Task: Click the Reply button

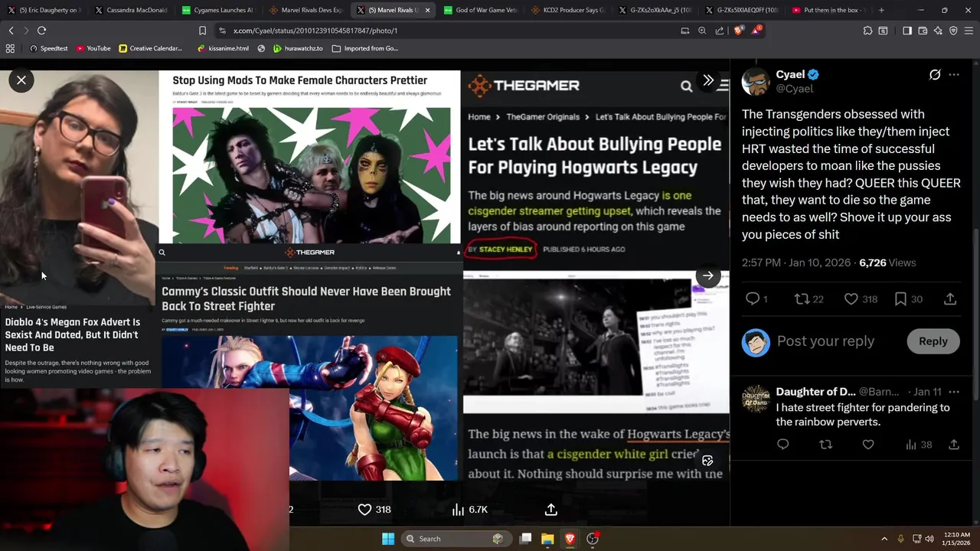Action: pyautogui.click(x=933, y=341)
